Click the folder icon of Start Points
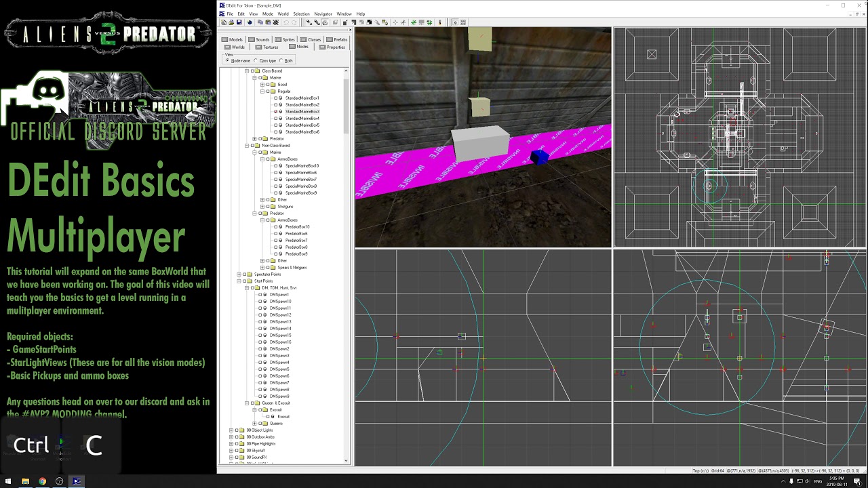This screenshot has height=488, width=868. (249, 281)
